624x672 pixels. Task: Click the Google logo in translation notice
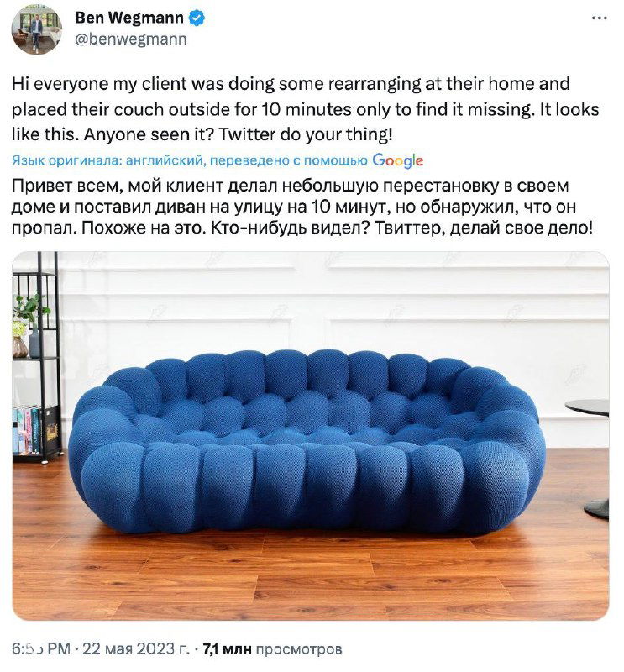click(397, 161)
